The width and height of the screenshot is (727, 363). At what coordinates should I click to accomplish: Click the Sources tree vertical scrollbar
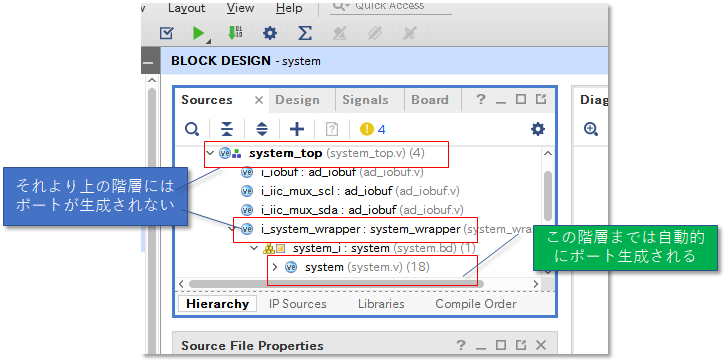pos(548,196)
